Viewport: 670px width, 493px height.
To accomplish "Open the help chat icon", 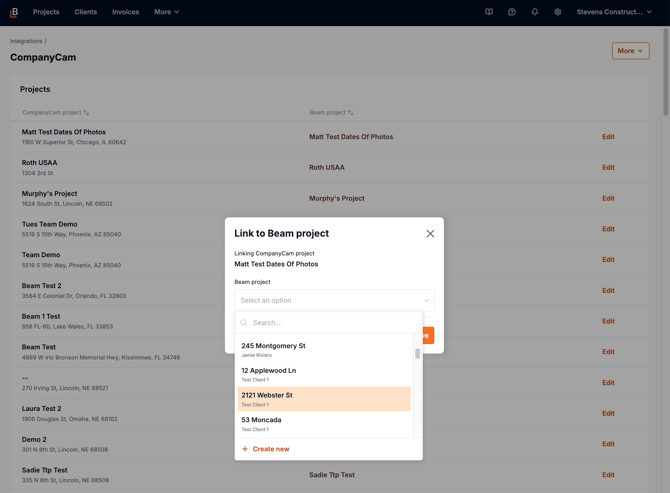I will 511,12.
